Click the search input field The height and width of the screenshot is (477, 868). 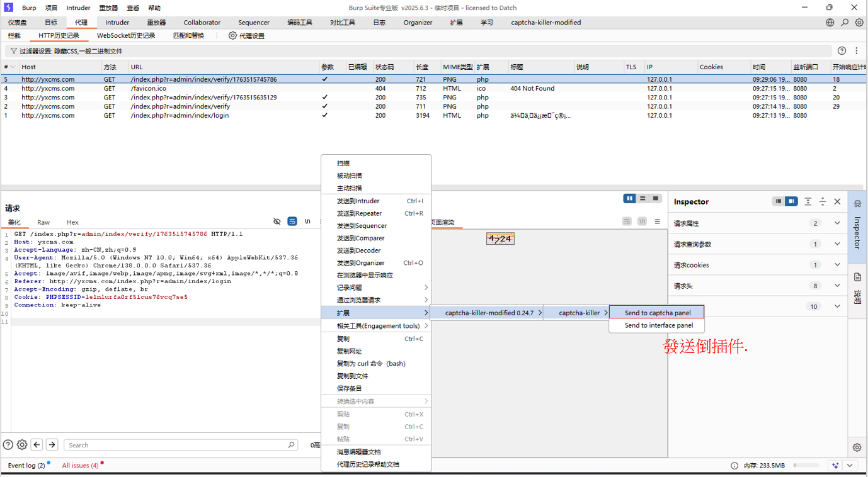click(x=181, y=445)
